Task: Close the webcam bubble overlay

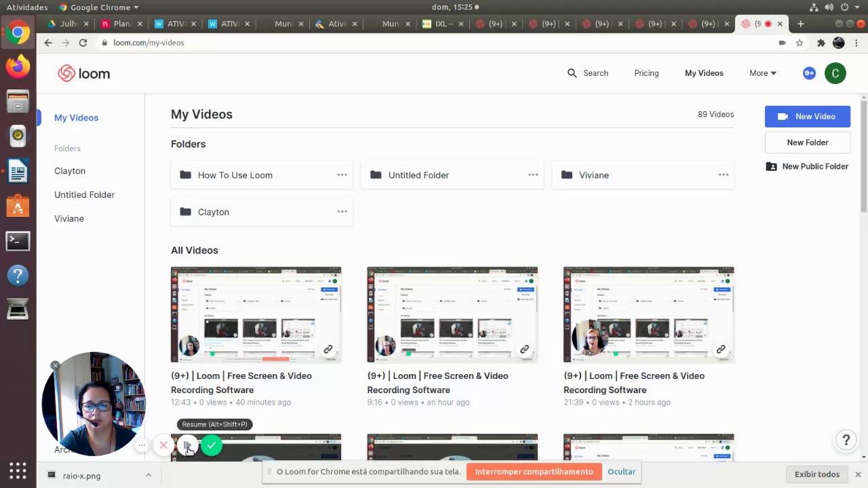Action: [x=55, y=365]
